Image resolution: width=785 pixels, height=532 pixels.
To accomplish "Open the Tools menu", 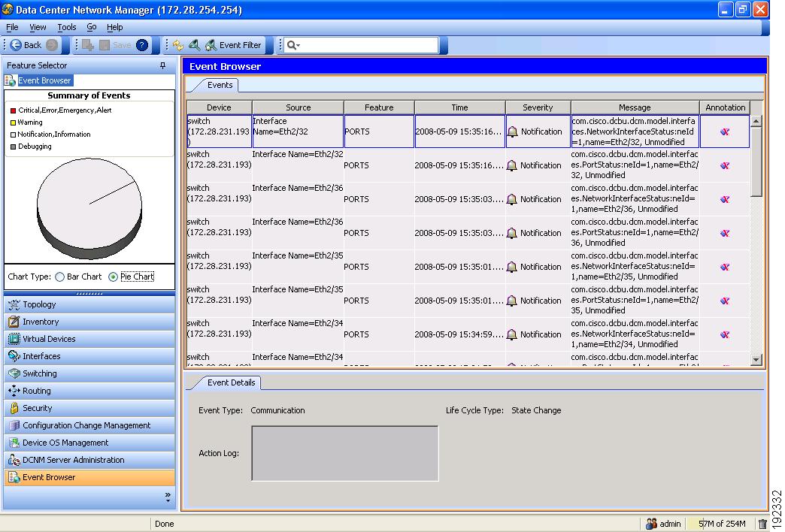I will [66, 27].
